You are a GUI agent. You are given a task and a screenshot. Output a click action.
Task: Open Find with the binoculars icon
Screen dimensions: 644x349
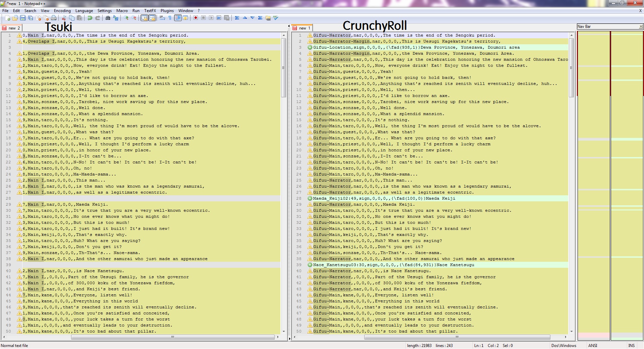(108, 18)
